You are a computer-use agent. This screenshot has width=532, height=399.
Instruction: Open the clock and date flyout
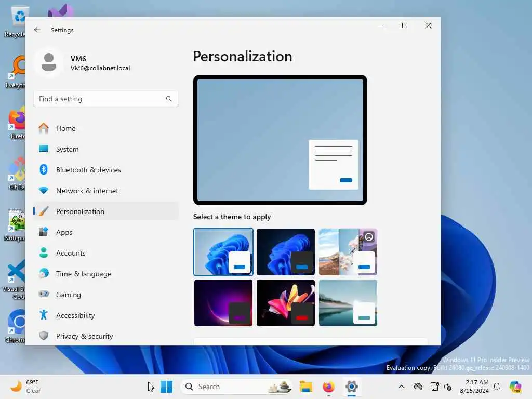(x=474, y=387)
